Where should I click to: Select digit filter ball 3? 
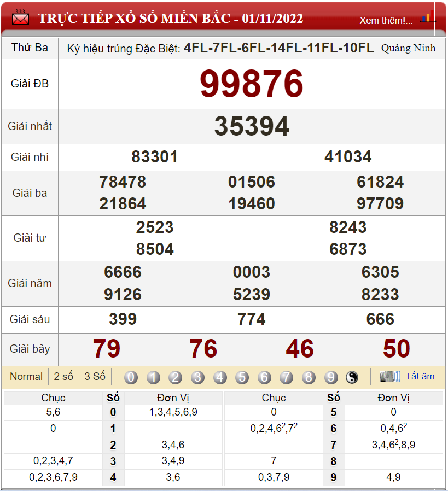coord(197,377)
